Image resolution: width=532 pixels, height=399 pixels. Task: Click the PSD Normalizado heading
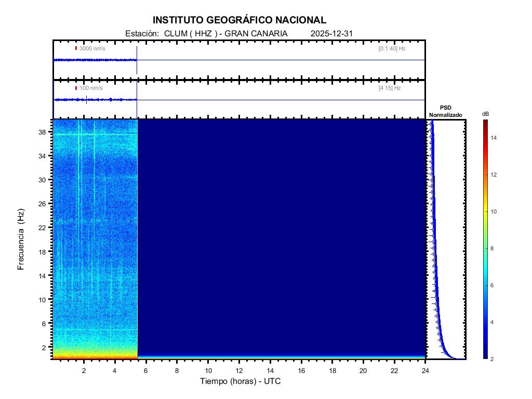pos(445,111)
